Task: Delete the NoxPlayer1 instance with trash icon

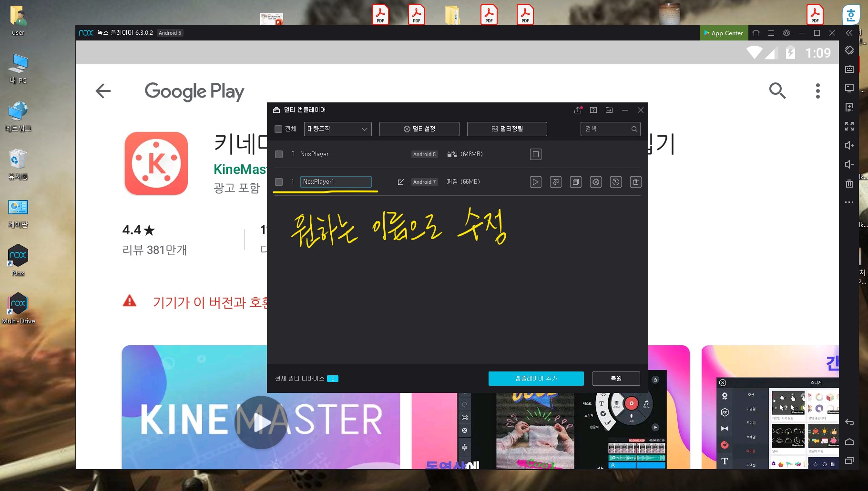Action: coord(636,182)
